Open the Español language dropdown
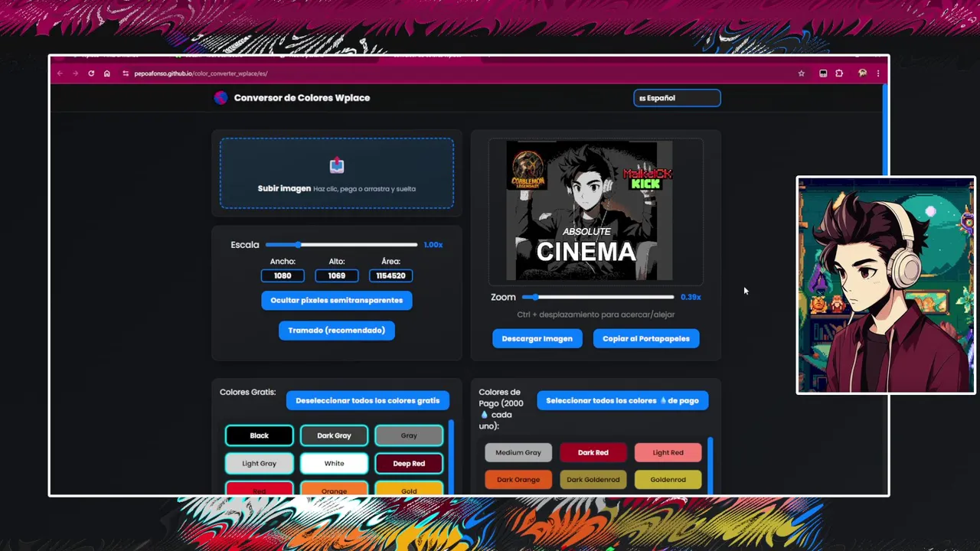980x551 pixels. coord(677,98)
